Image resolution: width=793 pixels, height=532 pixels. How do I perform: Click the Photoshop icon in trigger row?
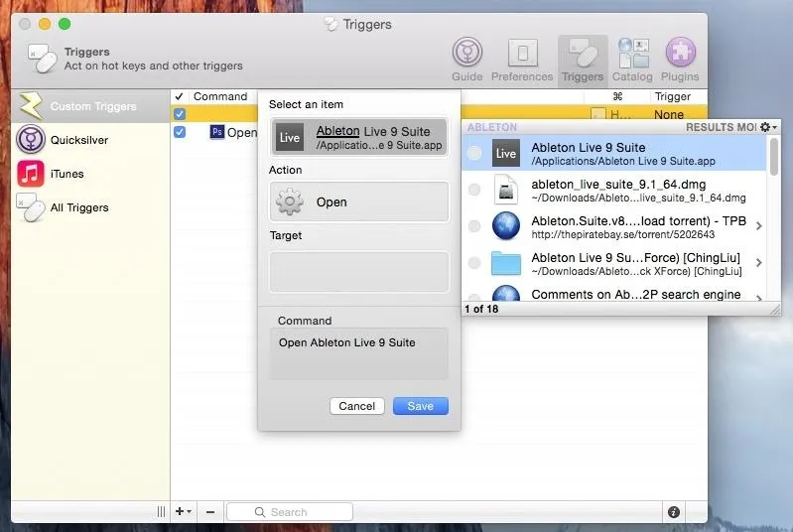click(217, 132)
